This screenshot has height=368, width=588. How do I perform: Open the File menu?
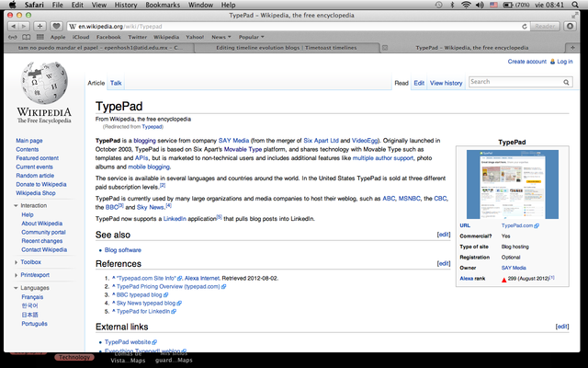click(57, 5)
